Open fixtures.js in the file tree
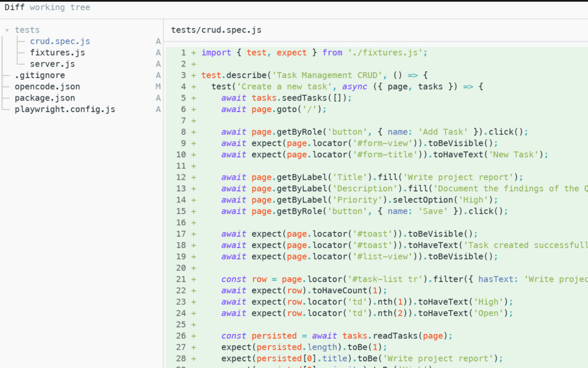This screenshot has width=588, height=368. (57, 52)
